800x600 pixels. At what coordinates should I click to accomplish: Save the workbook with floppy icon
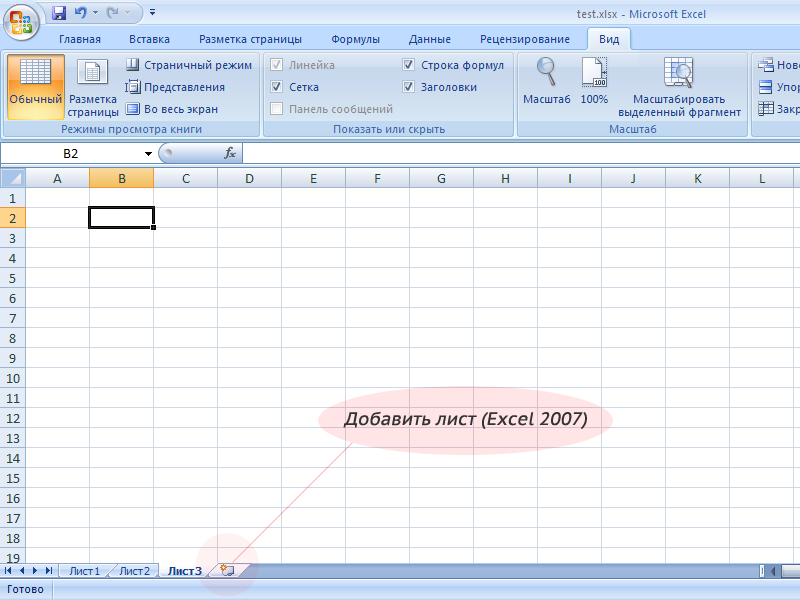pyautogui.click(x=59, y=13)
